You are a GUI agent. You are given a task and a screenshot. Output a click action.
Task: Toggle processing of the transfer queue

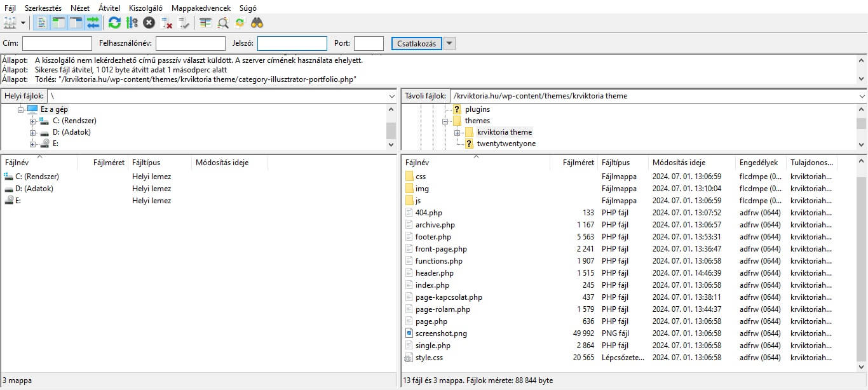click(132, 23)
